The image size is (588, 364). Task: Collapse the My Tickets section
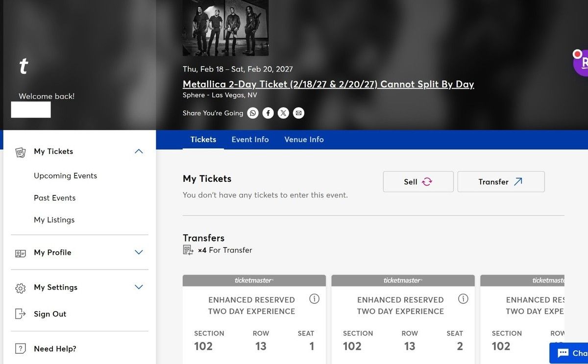[x=139, y=151]
